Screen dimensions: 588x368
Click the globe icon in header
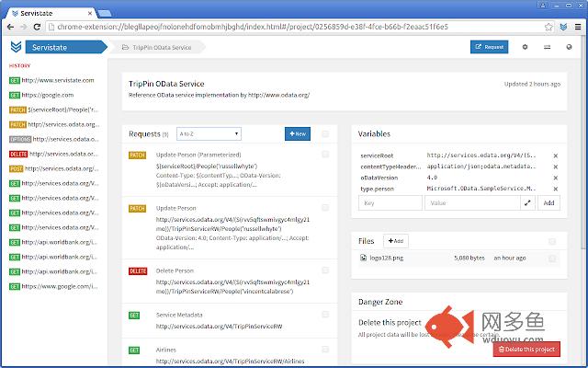569,47
